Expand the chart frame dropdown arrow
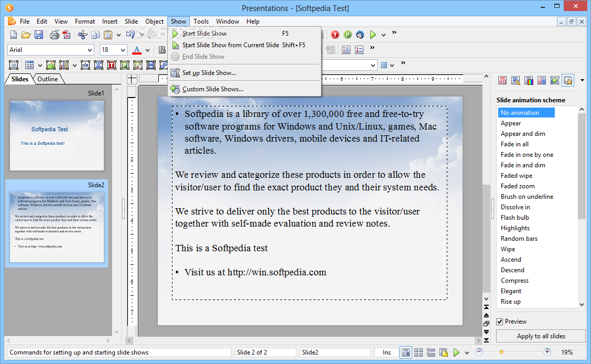The width and height of the screenshot is (591, 364). pos(74,66)
